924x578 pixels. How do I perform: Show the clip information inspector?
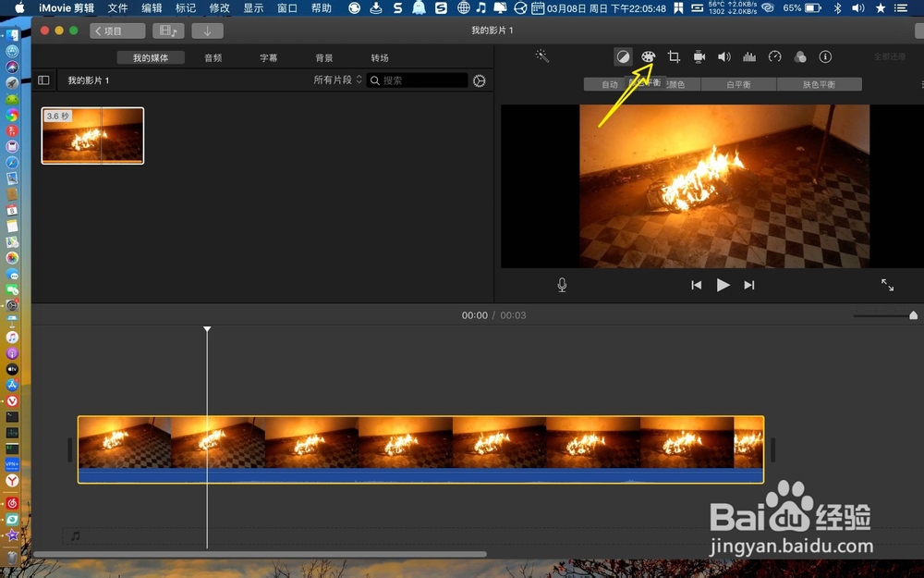pos(825,56)
